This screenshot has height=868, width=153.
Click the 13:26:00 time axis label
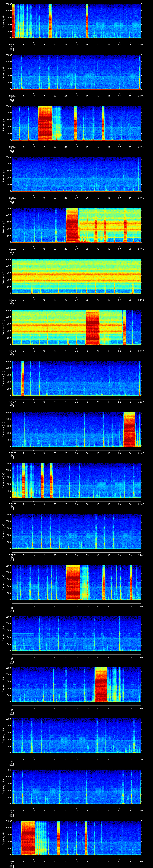pyautogui.click(x=12, y=249)
